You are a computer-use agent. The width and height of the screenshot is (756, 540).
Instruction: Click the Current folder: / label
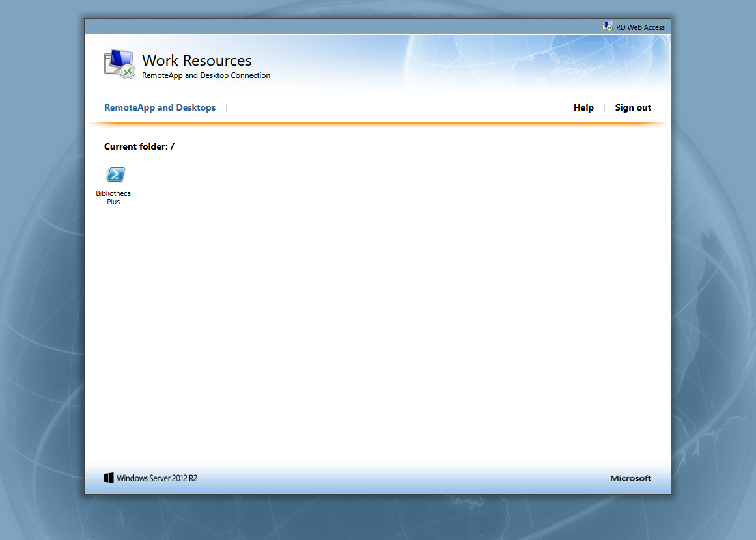tap(139, 146)
